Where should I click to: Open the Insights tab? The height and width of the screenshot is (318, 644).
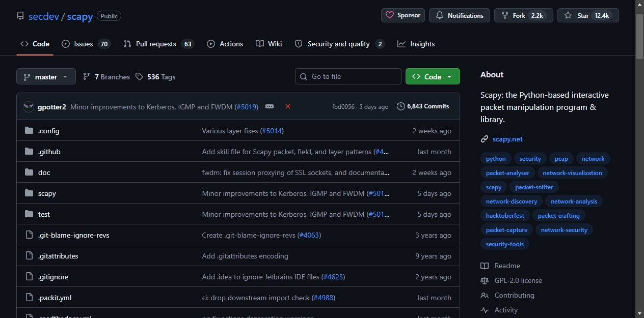[416, 44]
